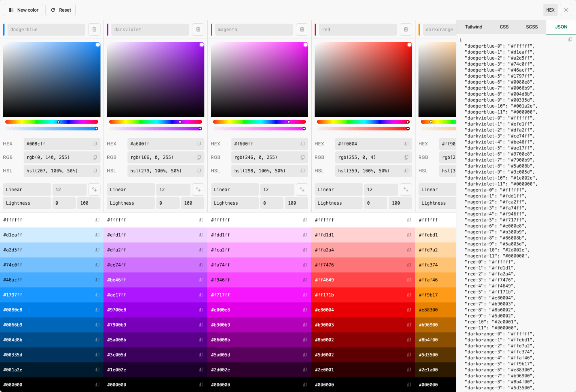The image size is (576, 392).
Task: Delete the red color column
Action: point(406,30)
